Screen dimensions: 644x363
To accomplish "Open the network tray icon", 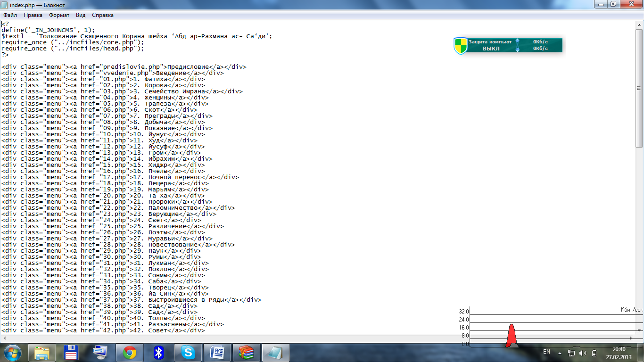I will pos(571,353).
